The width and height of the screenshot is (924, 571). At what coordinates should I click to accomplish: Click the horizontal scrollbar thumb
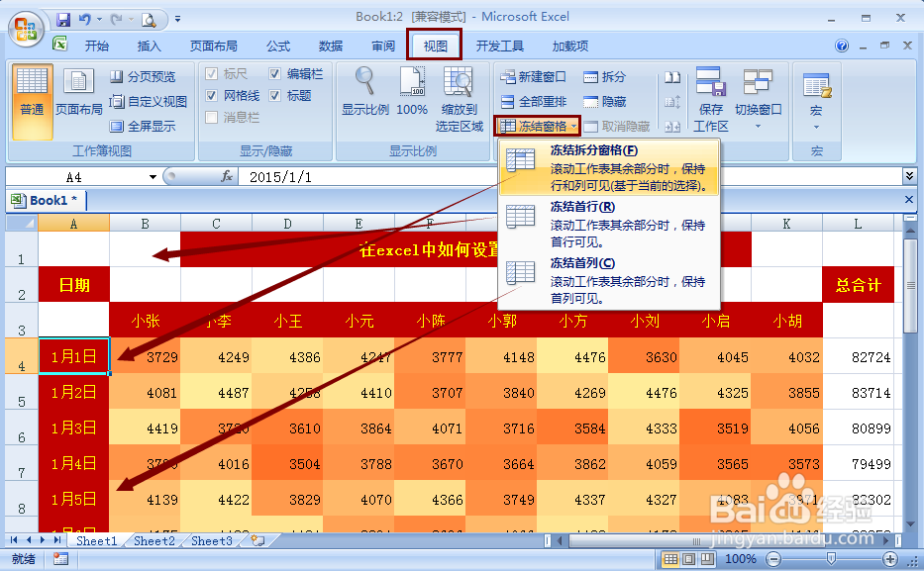[x=696, y=540]
